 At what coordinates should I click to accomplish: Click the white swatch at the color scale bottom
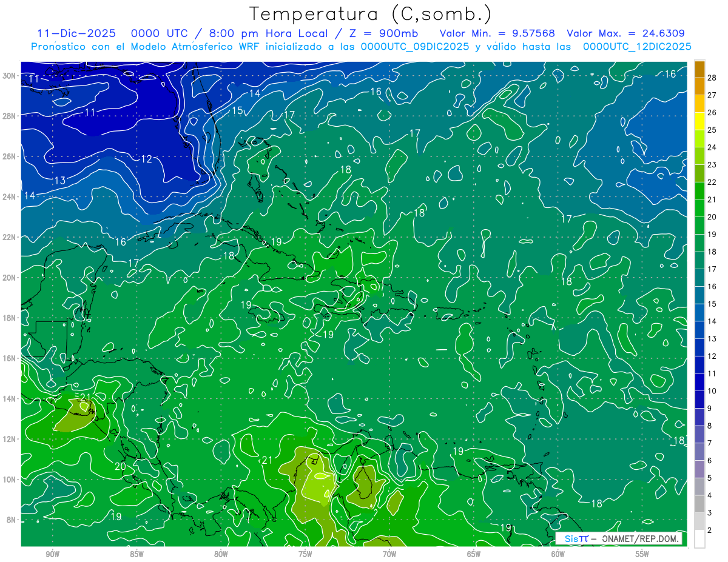pos(699,539)
